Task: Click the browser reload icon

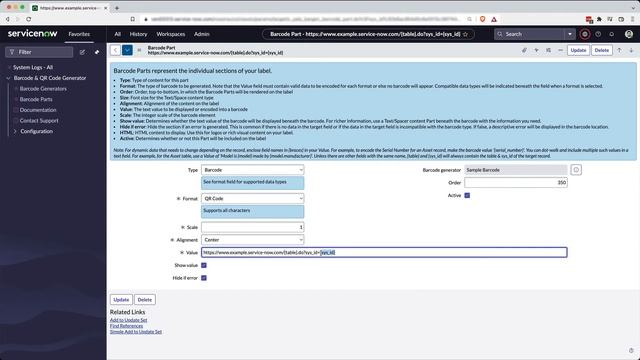Action: [x=29, y=19]
